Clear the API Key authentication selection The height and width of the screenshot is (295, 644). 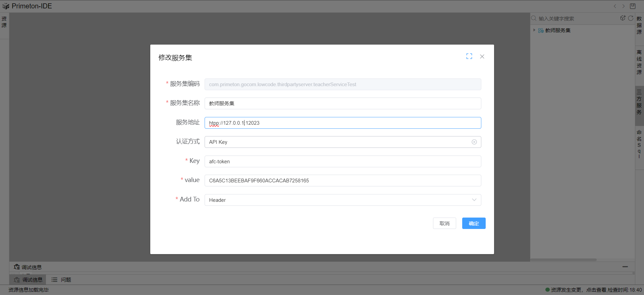(474, 142)
